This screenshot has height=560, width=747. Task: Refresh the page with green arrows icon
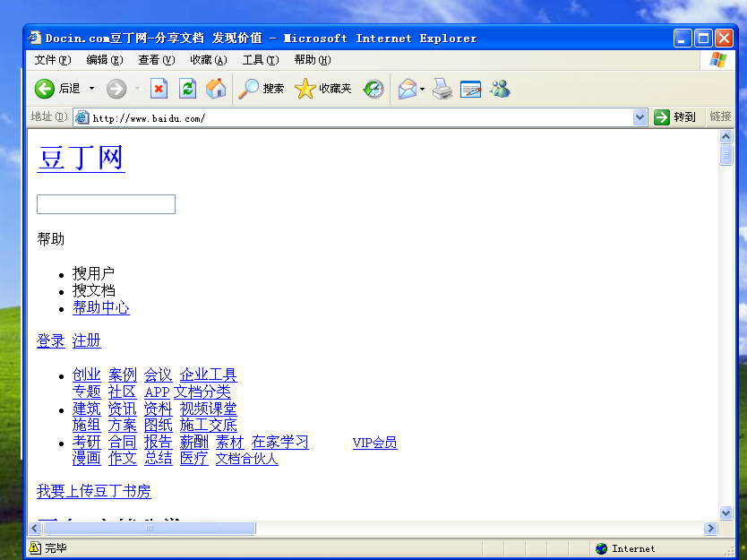[x=187, y=89]
